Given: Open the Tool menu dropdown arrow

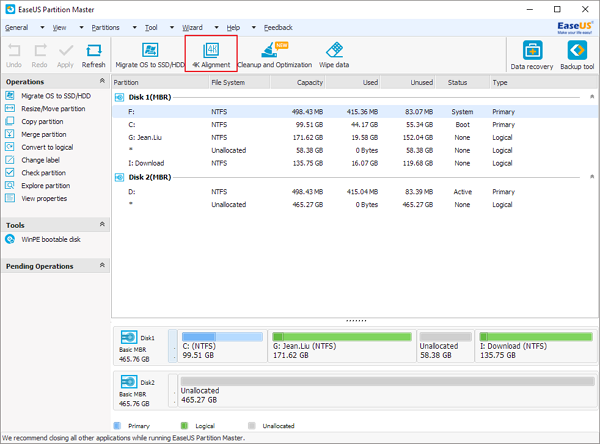Looking at the screenshot, I should [x=172, y=28].
